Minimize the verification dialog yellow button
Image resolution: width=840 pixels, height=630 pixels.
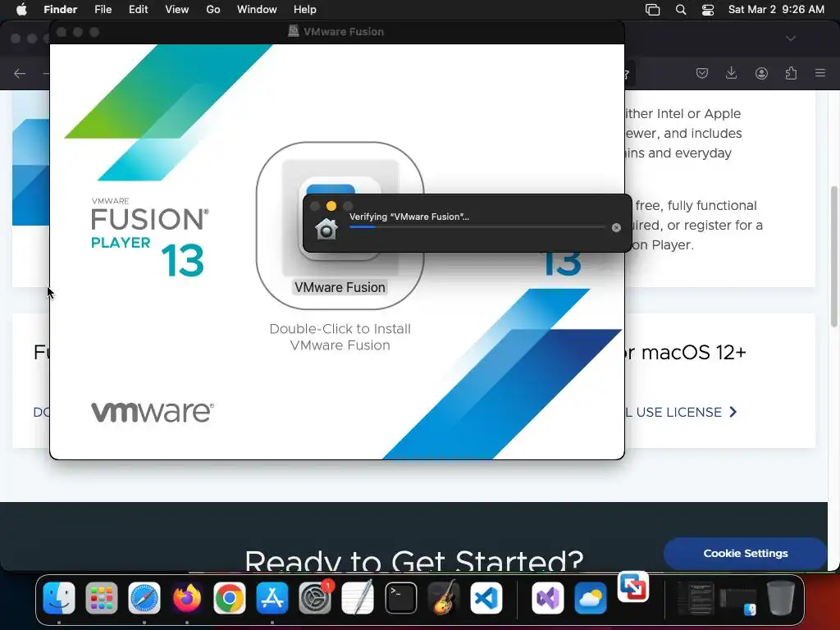331,206
